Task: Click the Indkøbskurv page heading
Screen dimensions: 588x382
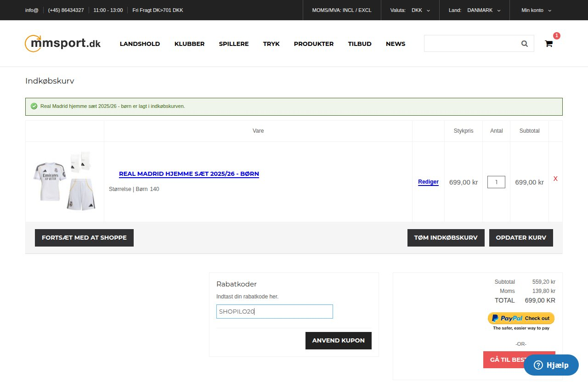Action: [x=50, y=81]
